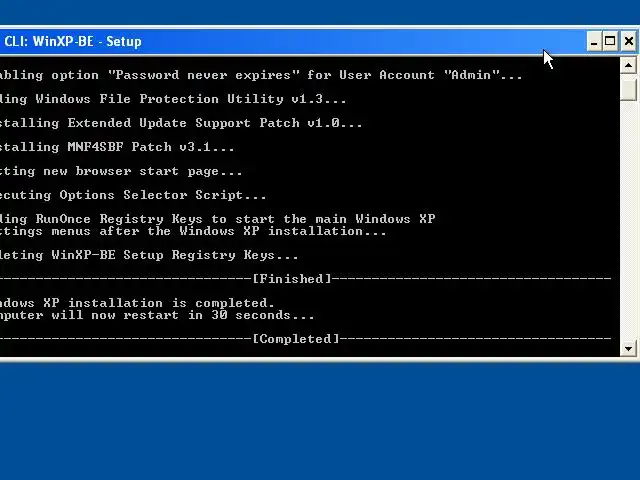Click the 'Options Selector Script' line
The image size is (640, 480).
[x=133, y=195]
